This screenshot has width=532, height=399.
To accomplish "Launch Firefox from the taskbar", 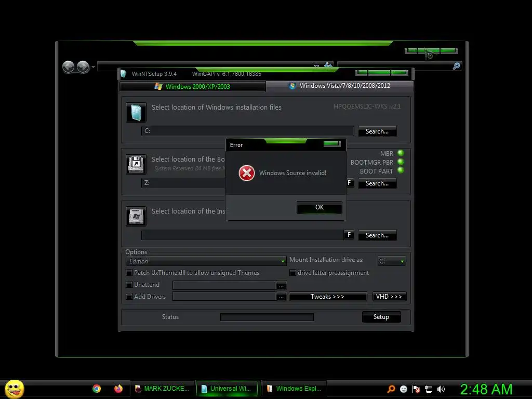I will click(x=118, y=389).
